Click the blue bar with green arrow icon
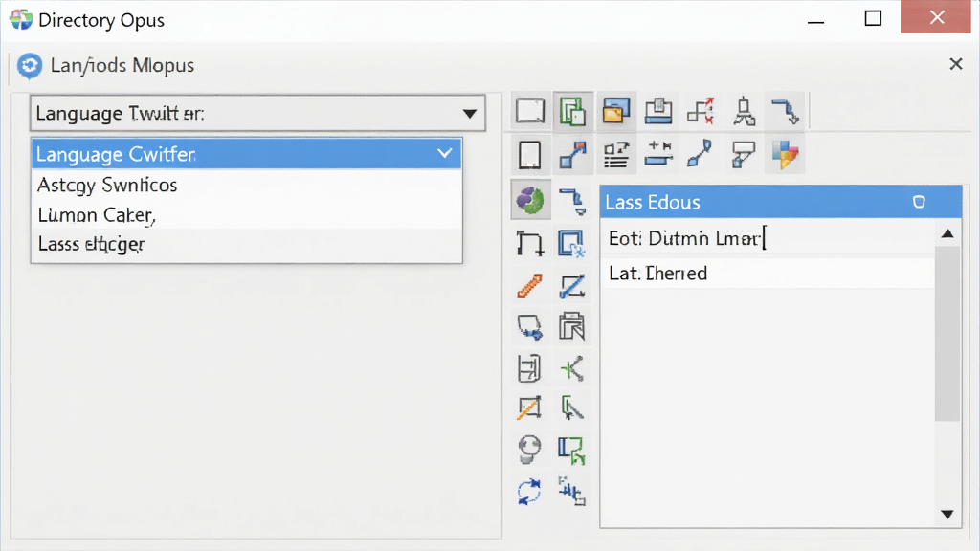The width and height of the screenshot is (980, 551). [x=572, y=451]
